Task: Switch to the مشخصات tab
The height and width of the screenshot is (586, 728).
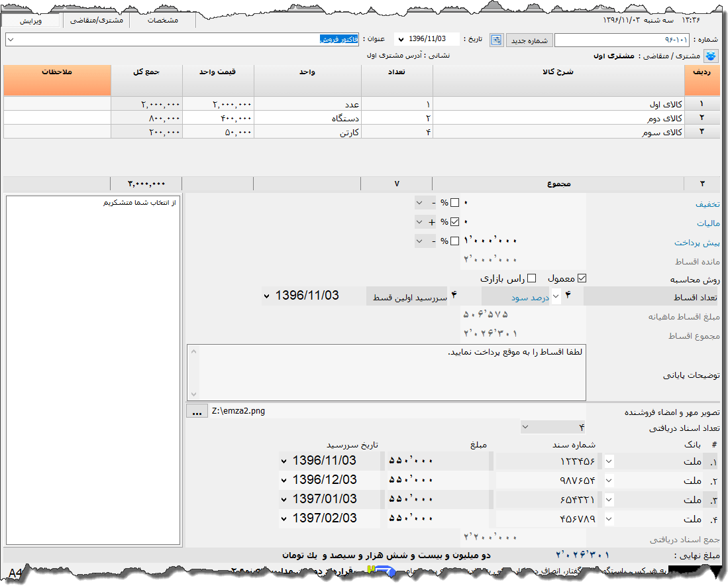Action: coord(162,21)
